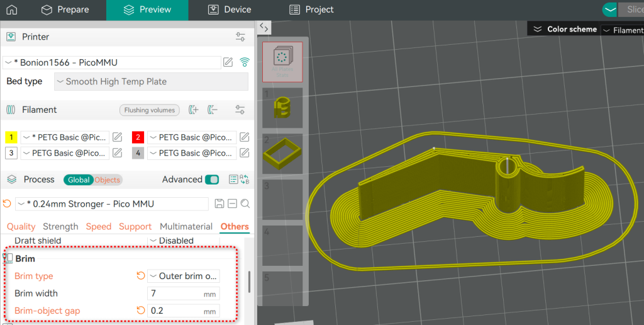Reset Brim-object gap to default
Screen dimensions: 644x325
pyautogui.click(x=141, y=310)
